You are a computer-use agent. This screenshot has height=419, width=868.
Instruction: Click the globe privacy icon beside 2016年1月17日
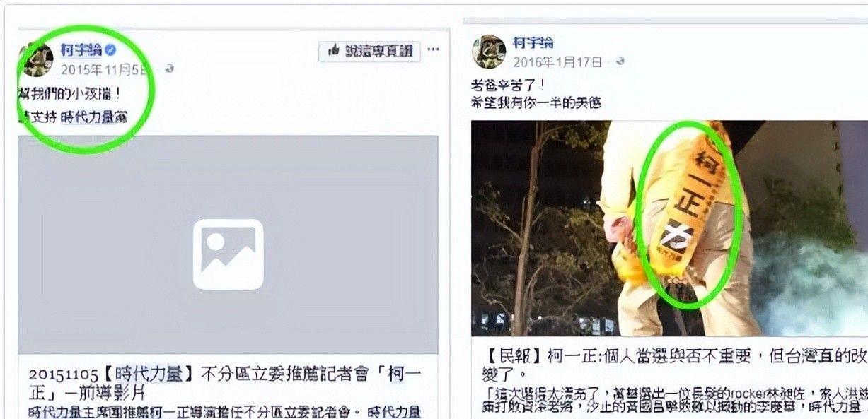620,61
